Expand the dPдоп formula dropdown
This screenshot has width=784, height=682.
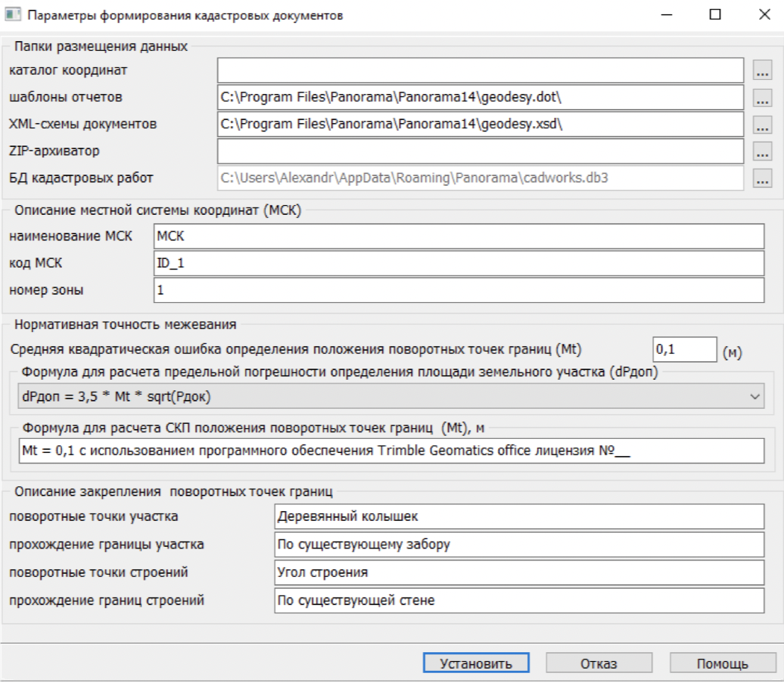pos(753,397)
